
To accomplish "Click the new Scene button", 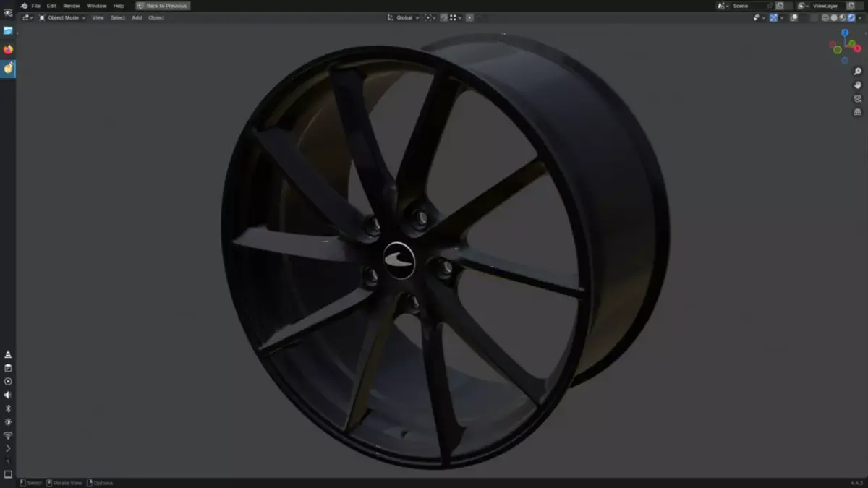I will (x=780, y=5).
